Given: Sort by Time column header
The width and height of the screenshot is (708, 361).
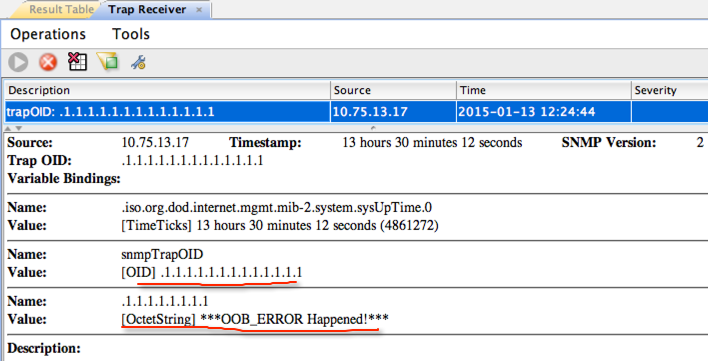Looking at the screenshot, I should point(544,90).
